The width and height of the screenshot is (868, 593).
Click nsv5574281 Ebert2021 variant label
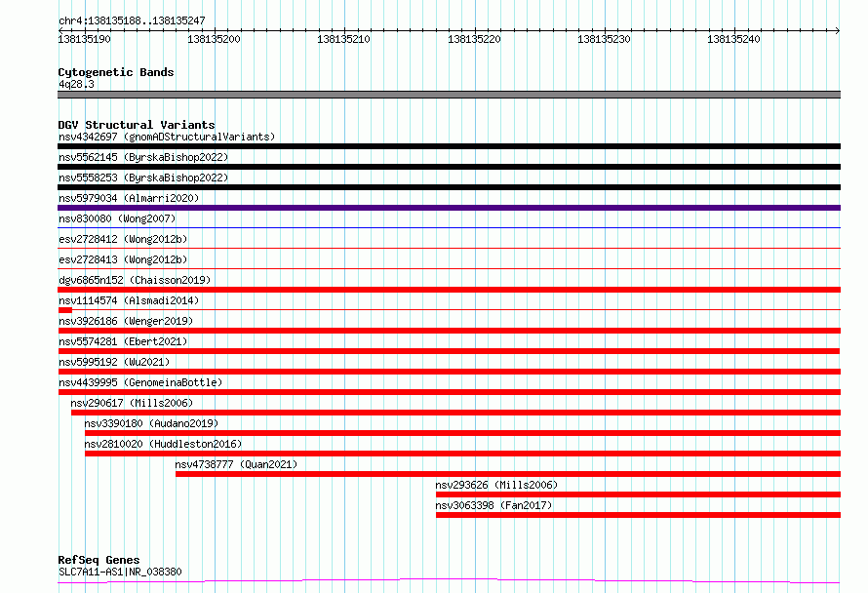pos(123,341)
